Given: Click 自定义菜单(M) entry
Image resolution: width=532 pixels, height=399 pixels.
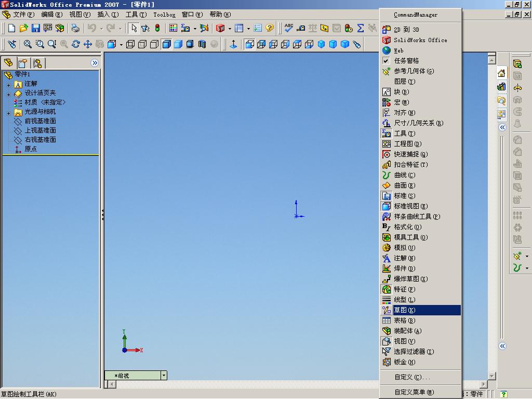Looking at the screenshot, I should 420,392.
